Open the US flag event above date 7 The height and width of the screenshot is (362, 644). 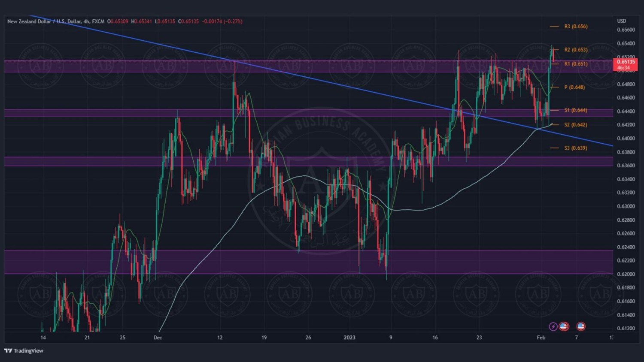pos(581,327)
